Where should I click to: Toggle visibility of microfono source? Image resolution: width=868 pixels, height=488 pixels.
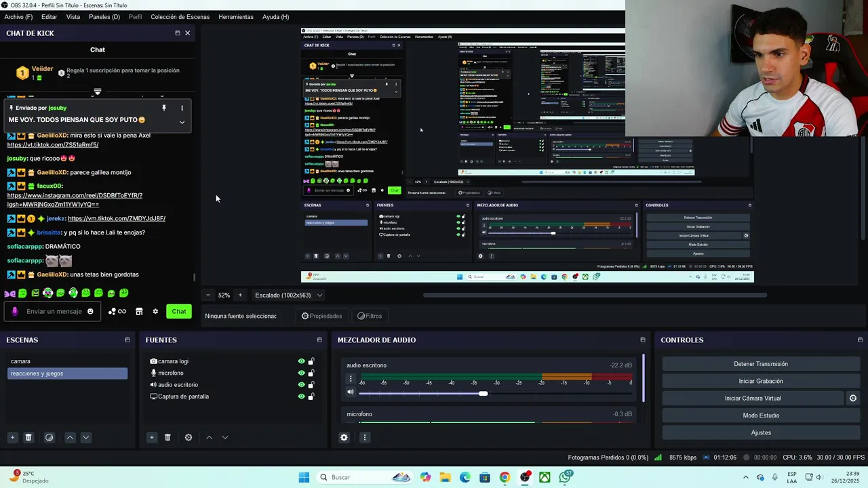302,373
